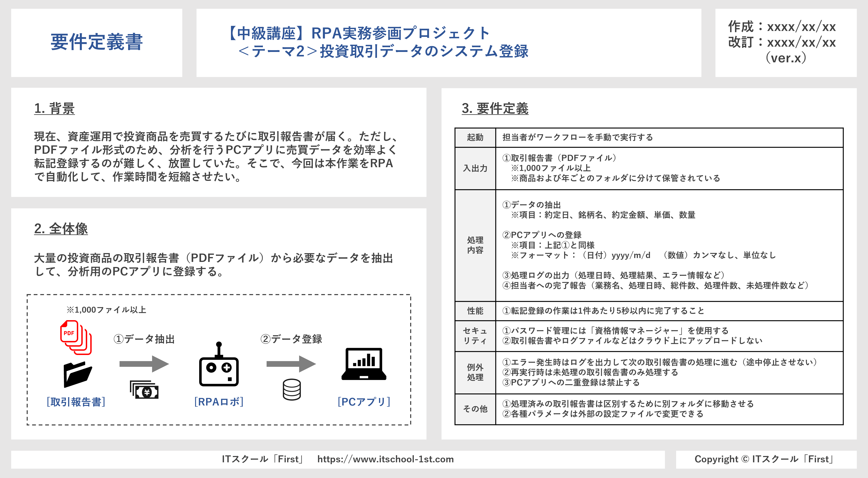Click the ※フォーマット yyyy/m/d line

pos(644,255)
